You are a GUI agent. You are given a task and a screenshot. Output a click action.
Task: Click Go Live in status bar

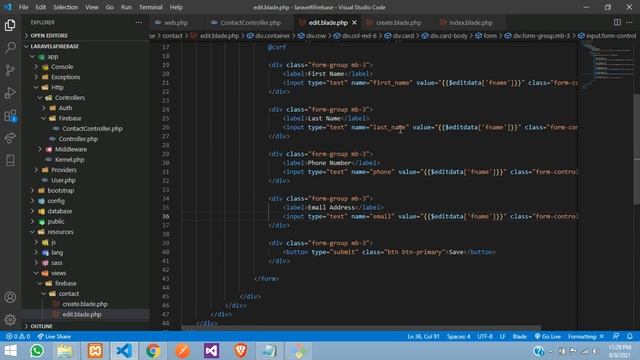(x=548, y=336)
